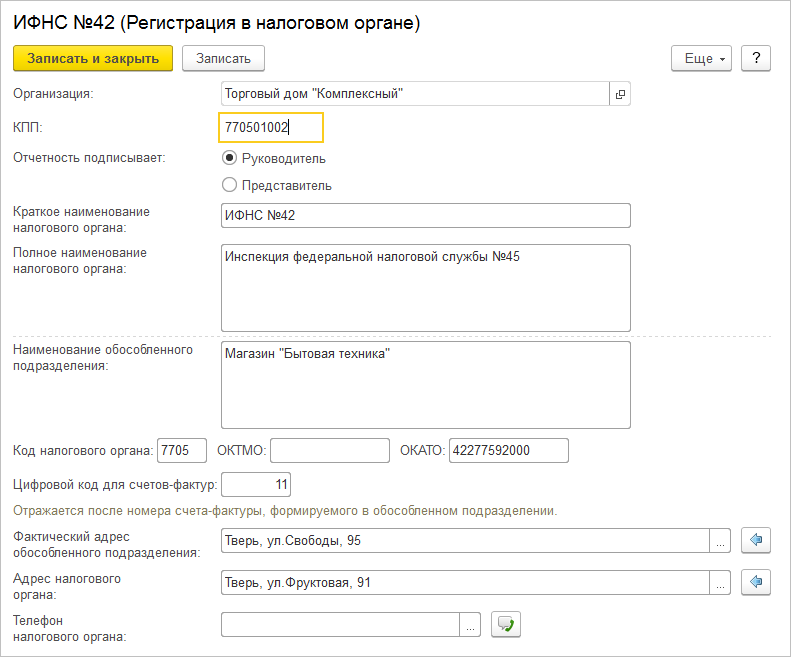
Task: Open the organization record link icon
Action: tap(620, 94)
